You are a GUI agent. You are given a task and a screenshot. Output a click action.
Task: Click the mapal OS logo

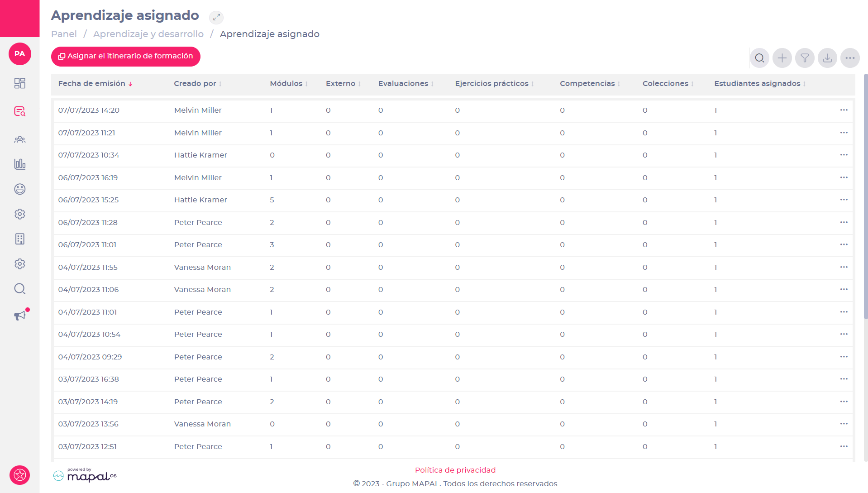point(85,475)
